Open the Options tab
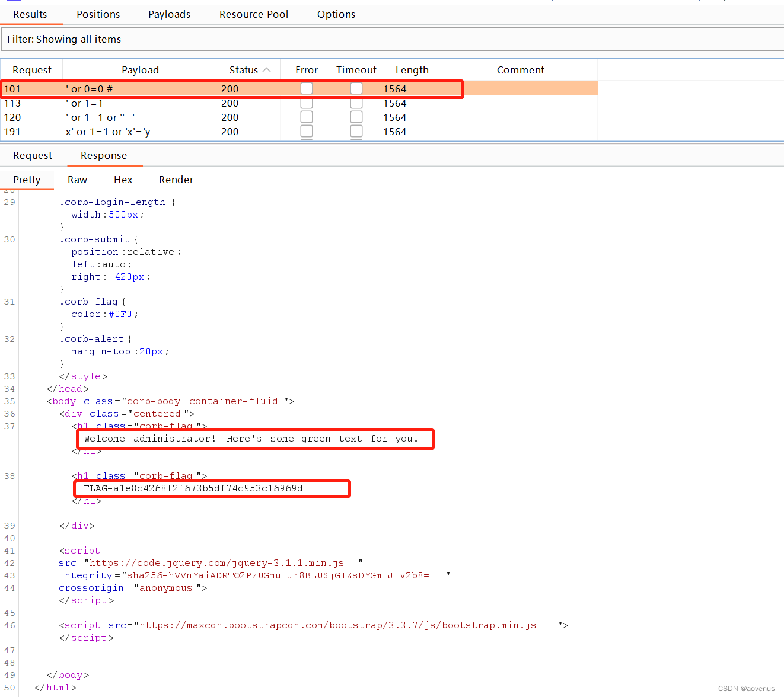The width and height of the screenshot is (784, 697). coord(336,14)
